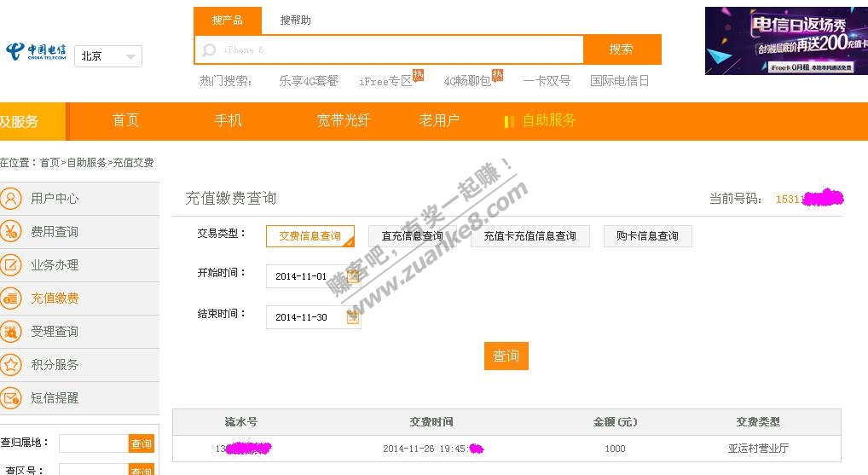Click the 受理查询 sidebar icon
The width and height of the screenshot is (868, 475).
(x=10, y=332)
